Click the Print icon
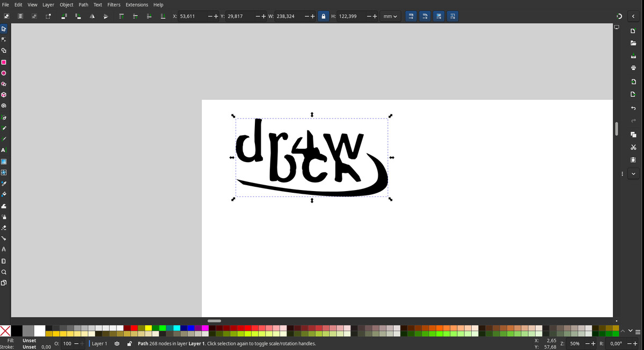The height and width of the screenshot is (350, 644). (x=633, y=68)
